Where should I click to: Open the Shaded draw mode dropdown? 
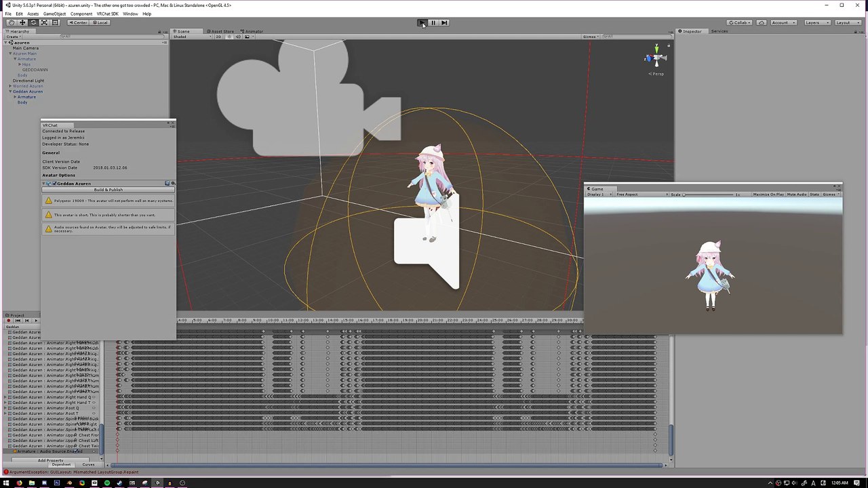[x=192, y=37]
